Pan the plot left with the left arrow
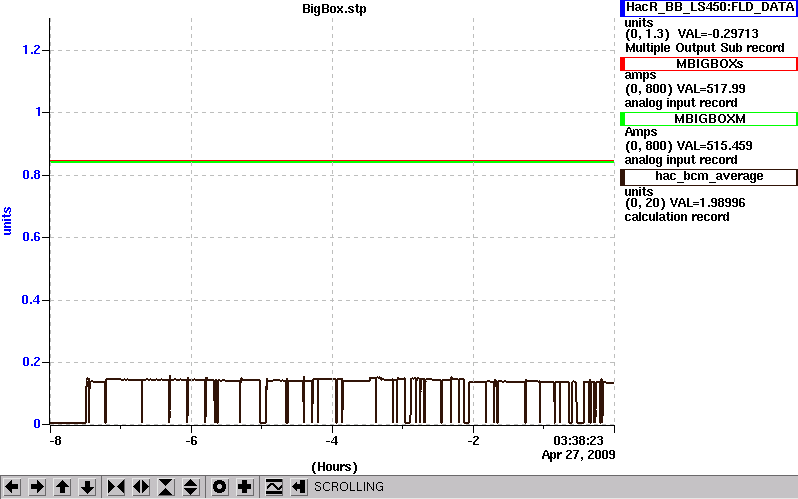The width and height of the screenshot is (798, 499). pos(12,487)
